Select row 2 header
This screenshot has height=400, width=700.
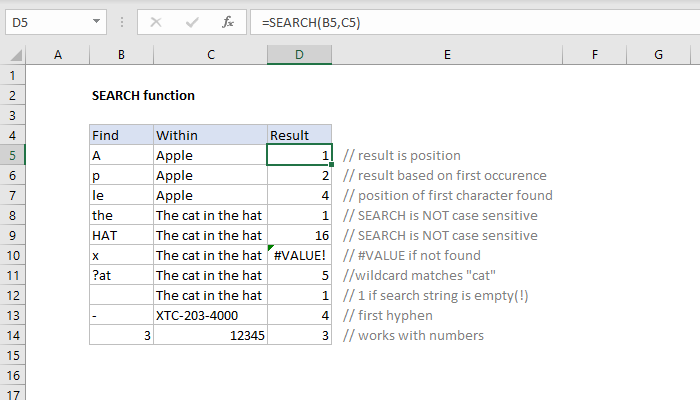point(12,96)
